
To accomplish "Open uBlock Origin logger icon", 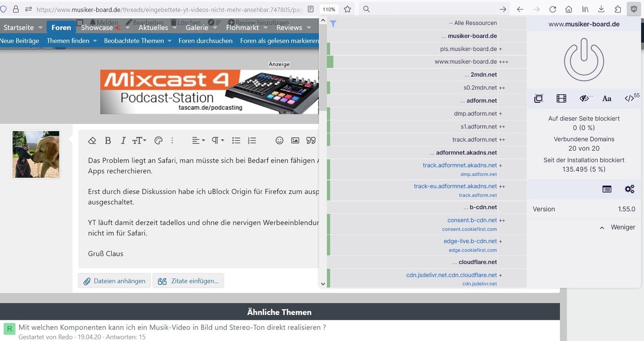I will coord(607,189).
